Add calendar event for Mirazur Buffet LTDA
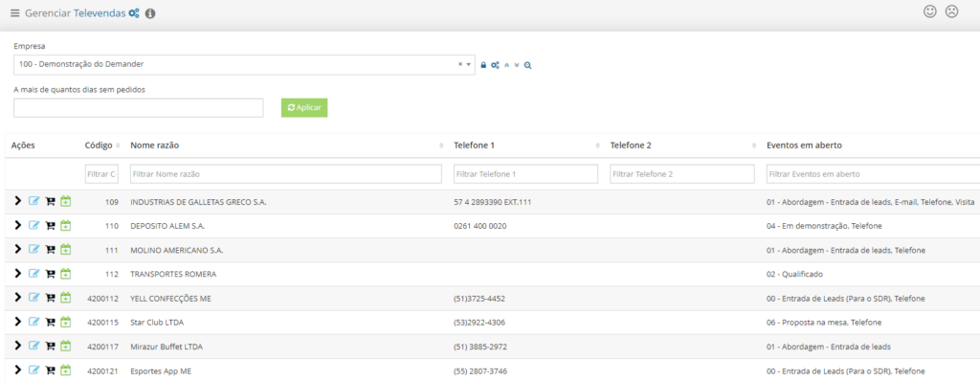Screen dimensions: 980x381 coord(66,346)
